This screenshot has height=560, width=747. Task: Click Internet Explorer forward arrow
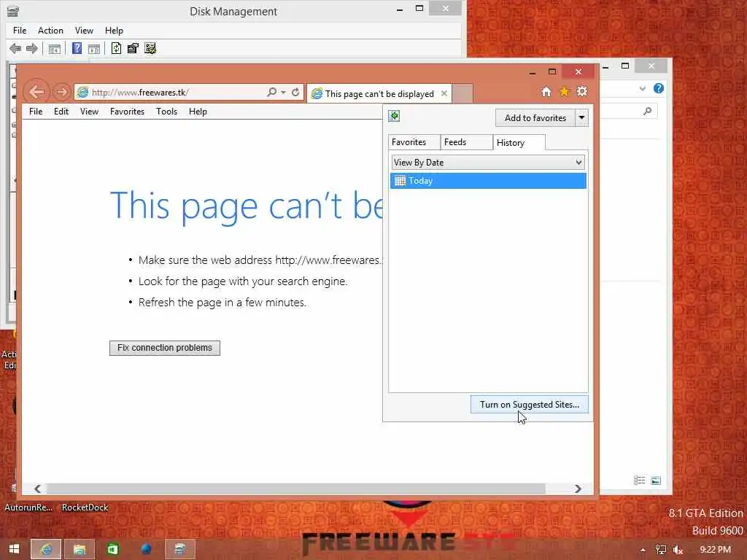tap(61, 91)
